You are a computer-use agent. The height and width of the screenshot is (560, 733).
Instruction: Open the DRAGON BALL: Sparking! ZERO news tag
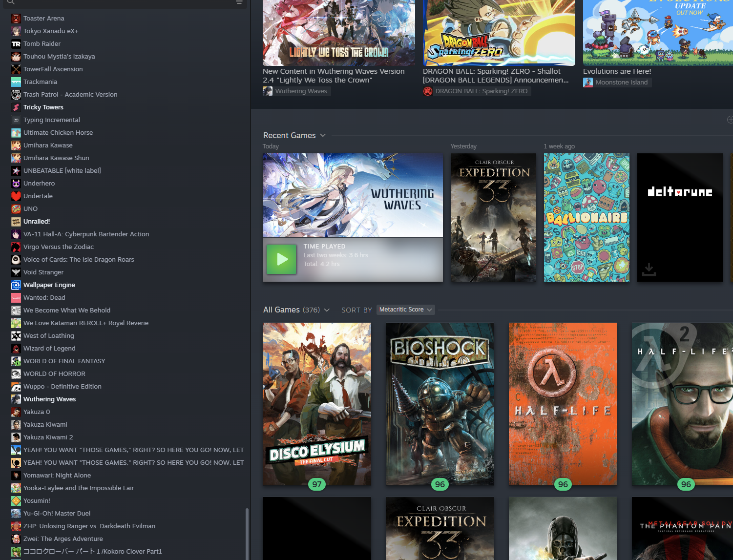pyautogui.click(x=477, y=91)
